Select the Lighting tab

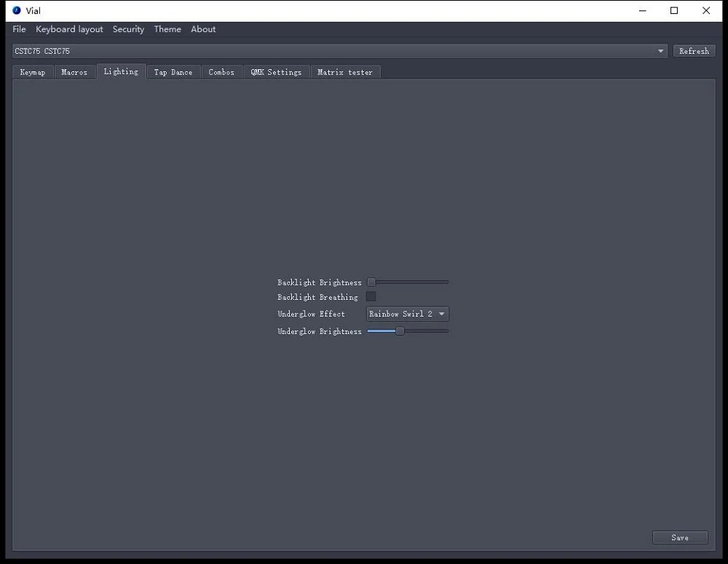(x=121, y=71)
